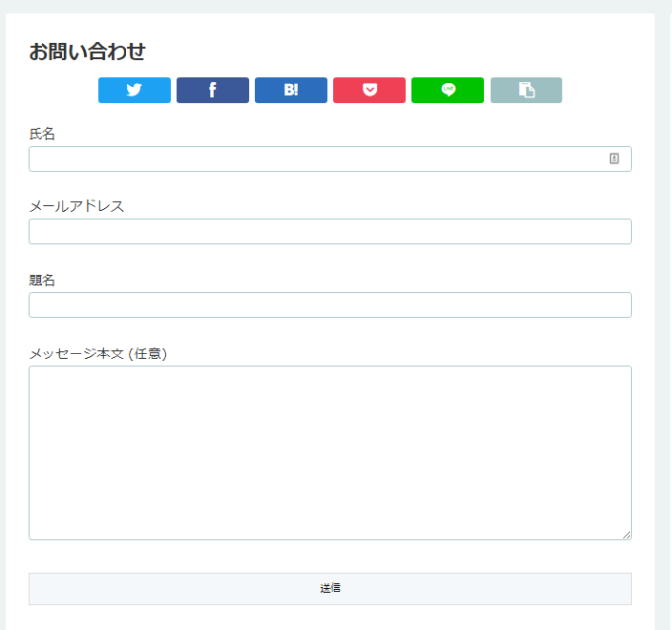
Task: Click the メッセージ本文 (任意) label
Action: (98, 354)
